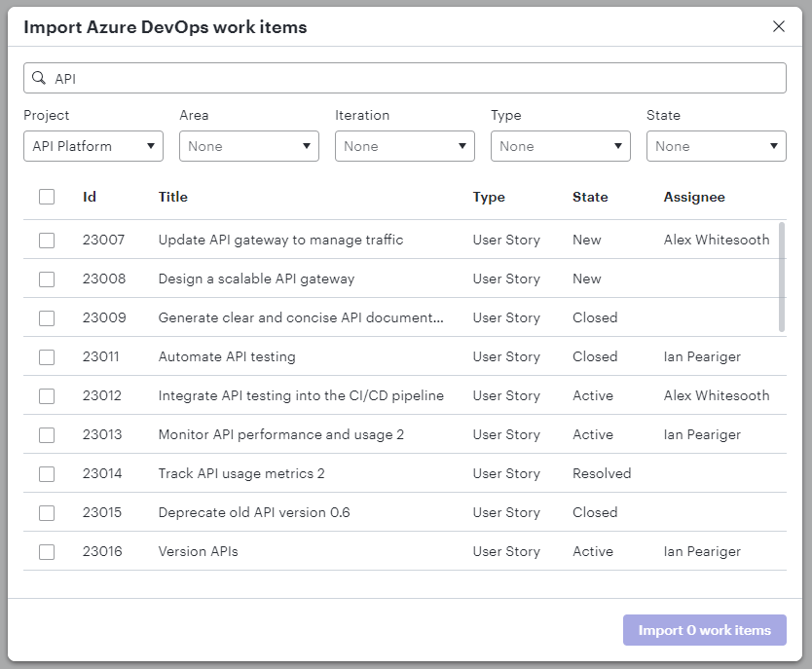Click the State dropdown arrow icon
The width and height of the screenshot is (812, 669).
[773, 146]
